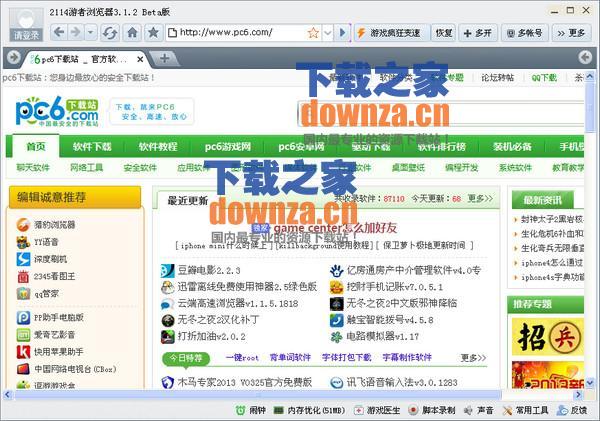This screenshot has height=421, width=600.
Task: Click the 招兵 promo thumbnail
Action: 548,337
